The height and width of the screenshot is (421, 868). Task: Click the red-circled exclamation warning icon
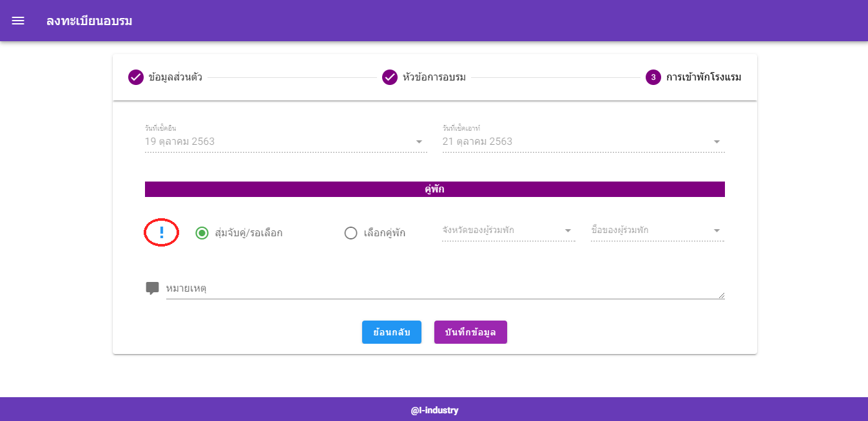point(160,232)
